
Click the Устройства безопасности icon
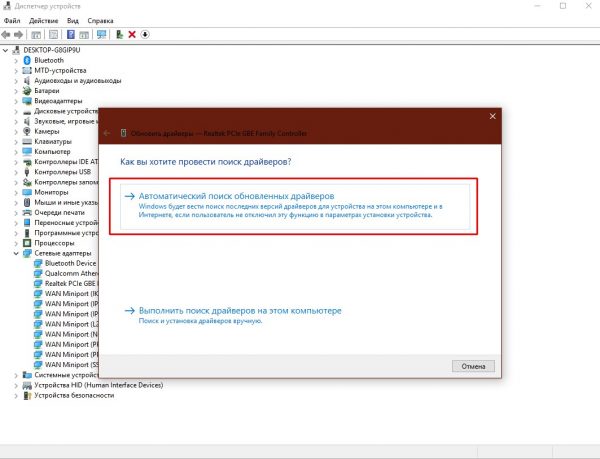pos(27,396)
